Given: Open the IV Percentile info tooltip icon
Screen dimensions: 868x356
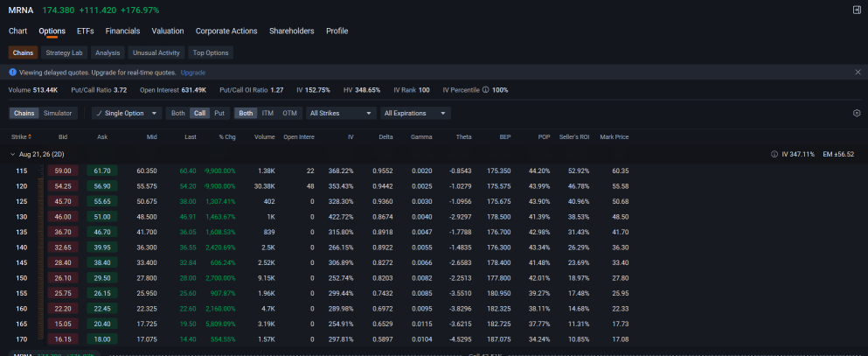Looking at the screenshot, I should pos(485,90).
